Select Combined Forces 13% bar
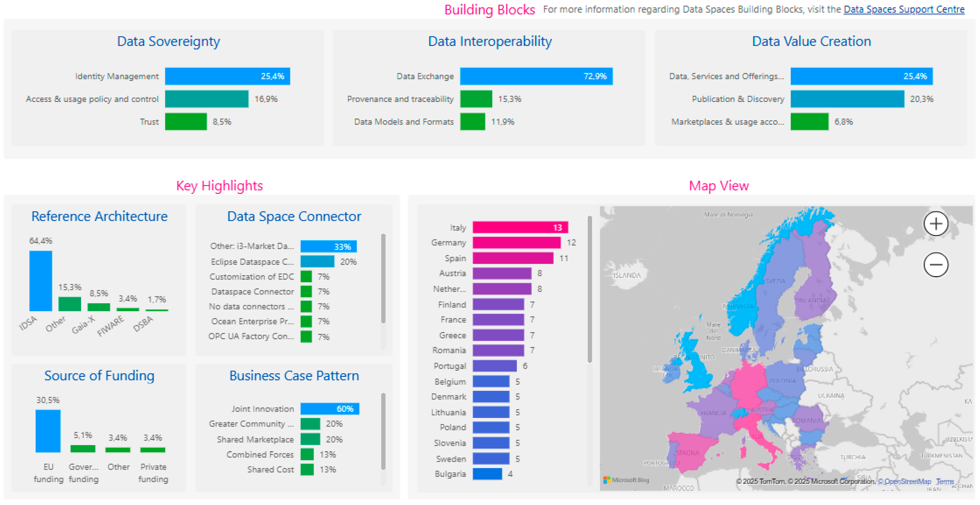980x505 pixels. 307,454
